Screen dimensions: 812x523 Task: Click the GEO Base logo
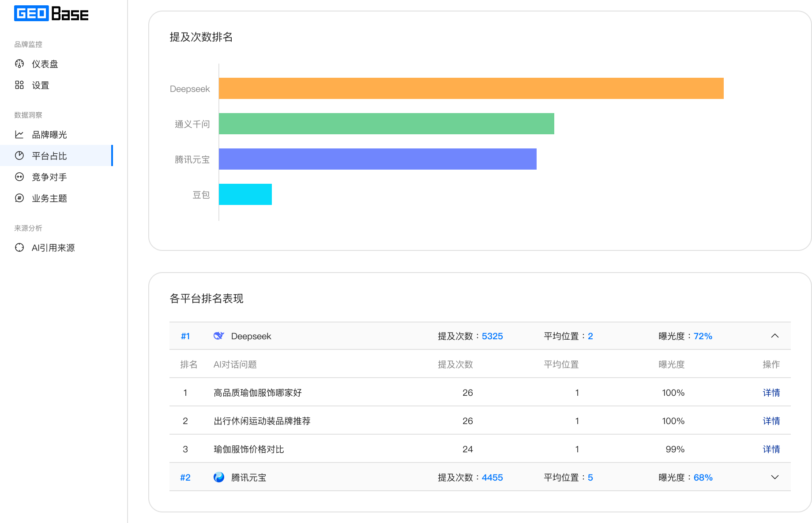pos(51,13)
